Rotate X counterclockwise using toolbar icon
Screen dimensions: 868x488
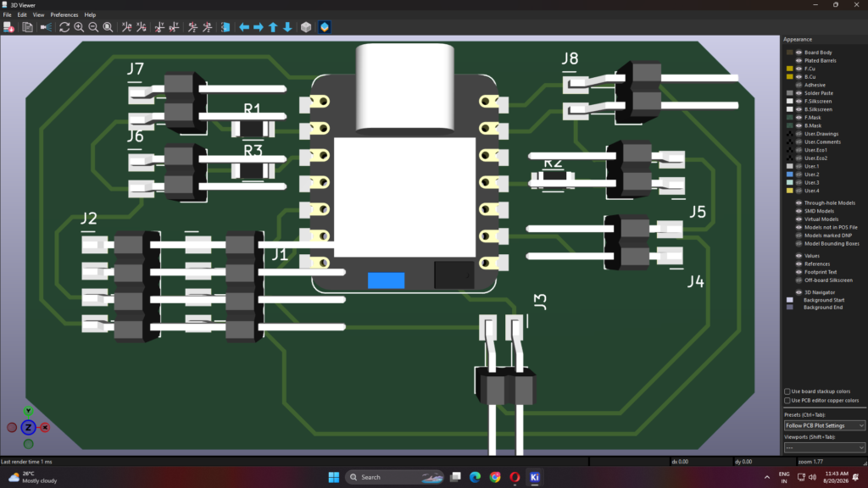(x=142, y=27)
